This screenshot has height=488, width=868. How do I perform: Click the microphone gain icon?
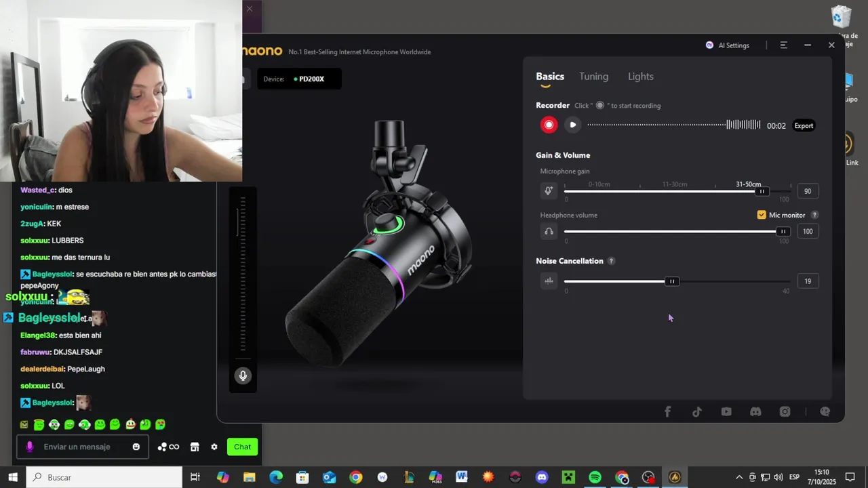point(549,191)
